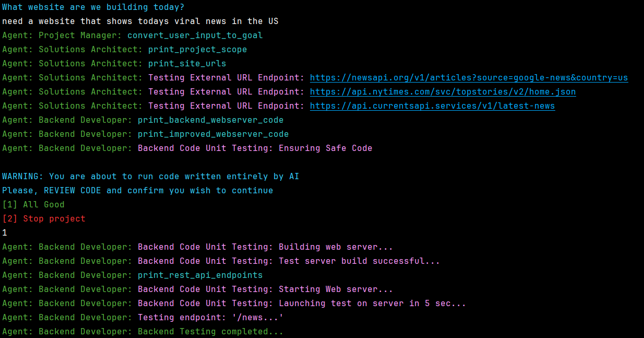
Task: Click the 'print_site_urls' function text
Action: [x=187, y=64]
